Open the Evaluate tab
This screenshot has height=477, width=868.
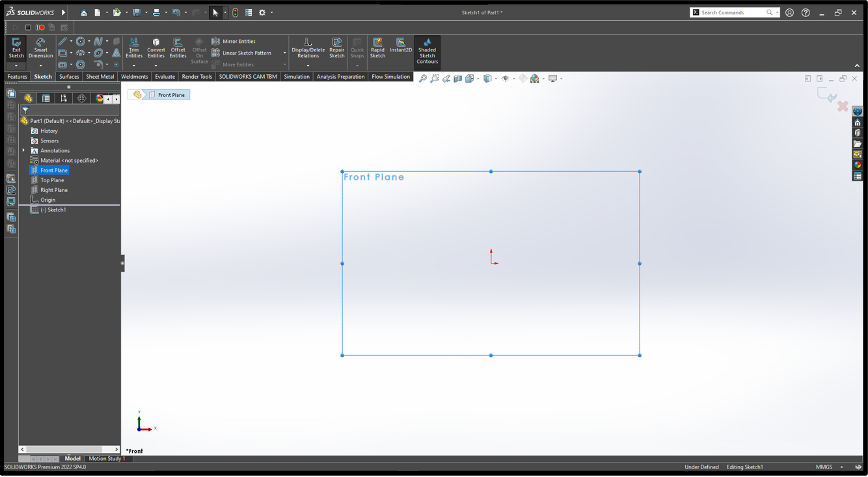[165, 77]
